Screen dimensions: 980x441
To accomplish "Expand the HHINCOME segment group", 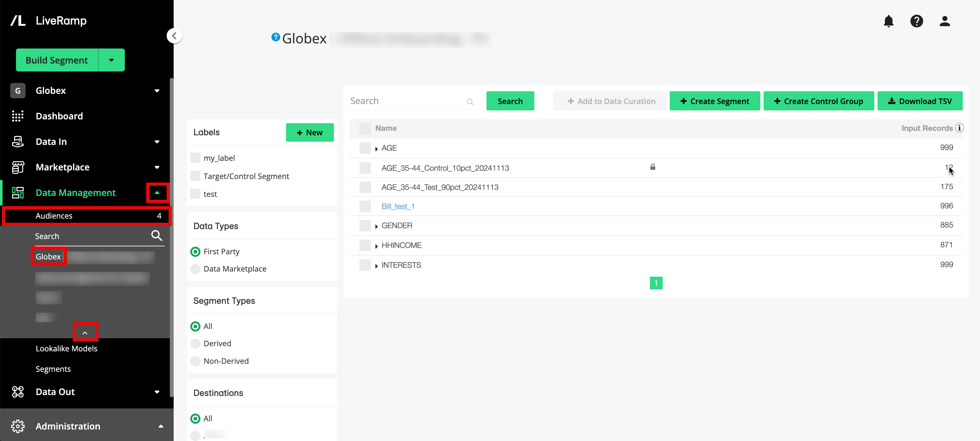I will tap(376, 246).
